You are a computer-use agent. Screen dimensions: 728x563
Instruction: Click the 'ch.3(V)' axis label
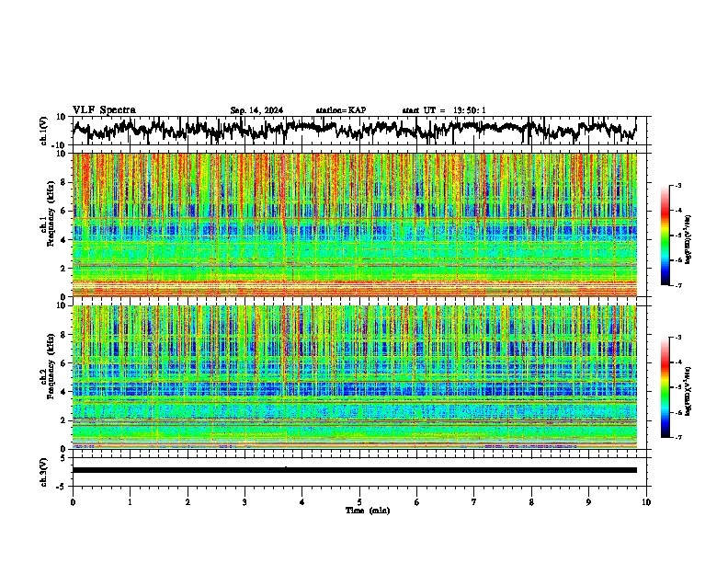pyautogui.click(x=44, y=473)
